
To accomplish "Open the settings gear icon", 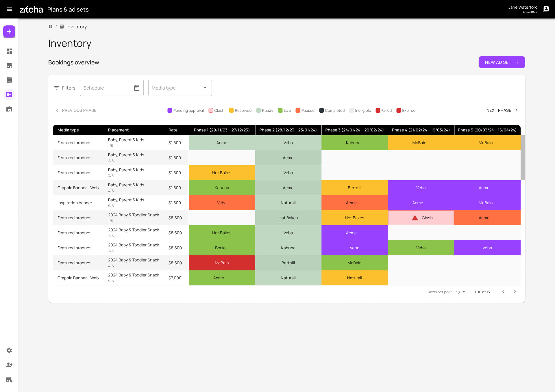I will (9, 350).
